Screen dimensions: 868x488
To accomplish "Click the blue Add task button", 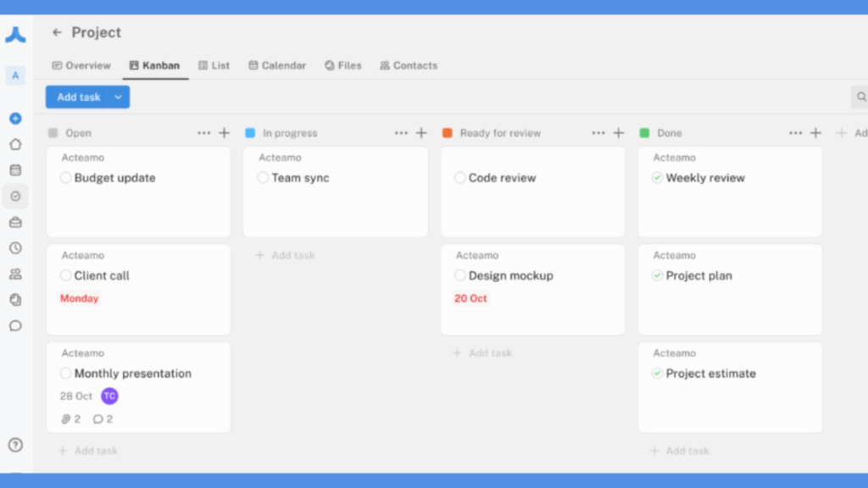I will pyautogui.click(x=77, y=97).
